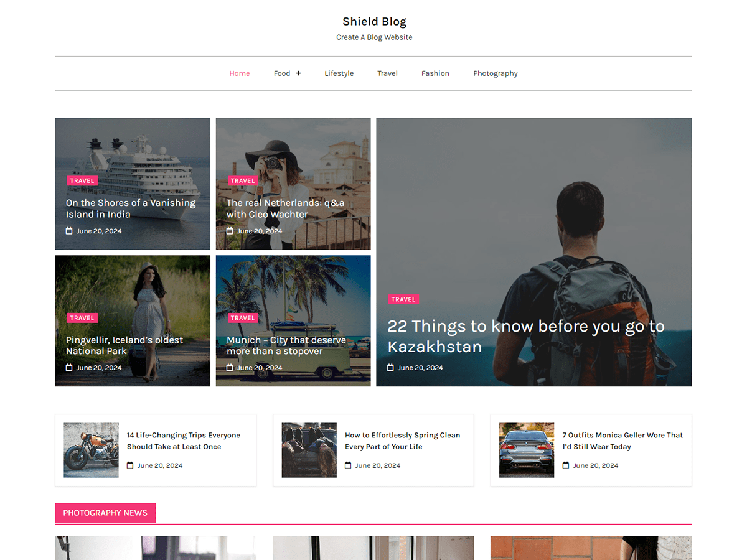
Task: Select Fashion in the navigation bar
Action: pyautogui.click(x=435, y=73)
